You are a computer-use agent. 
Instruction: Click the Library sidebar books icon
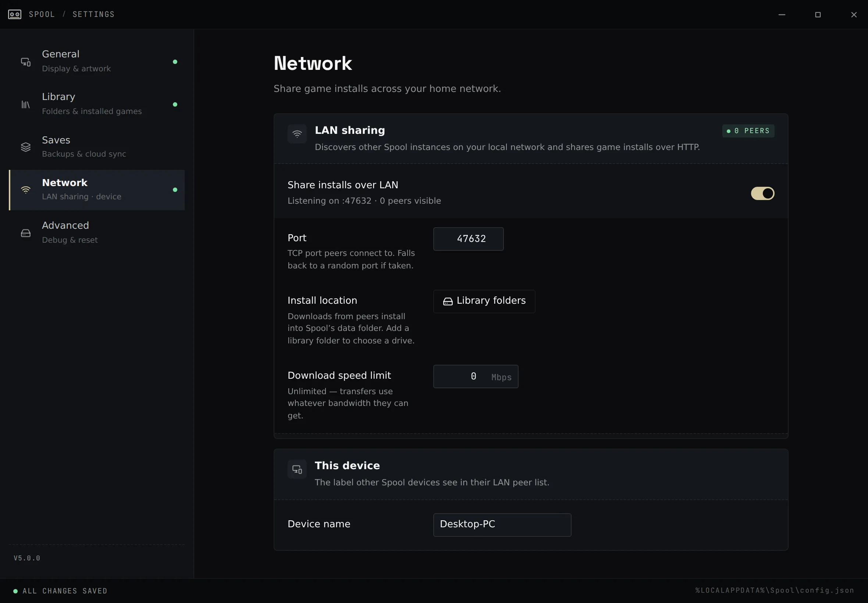pos(25,105)
